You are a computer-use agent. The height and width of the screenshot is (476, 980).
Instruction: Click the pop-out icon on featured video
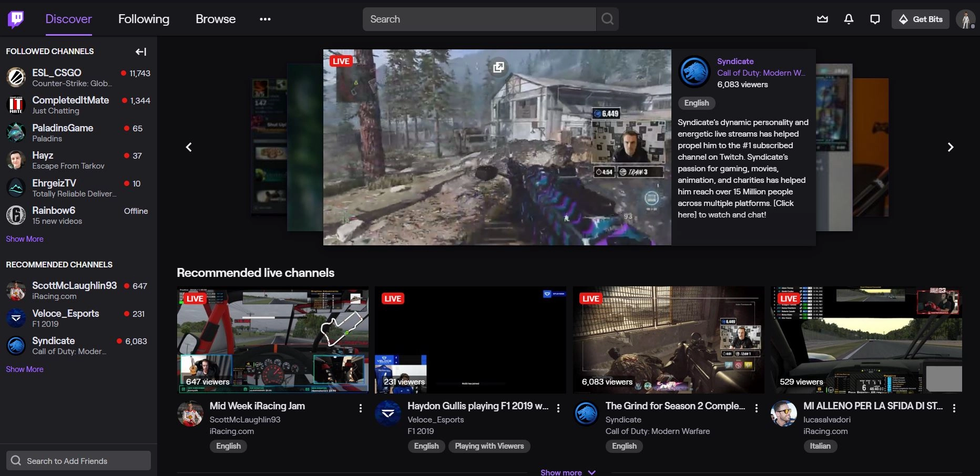click(x=498, y=67)
